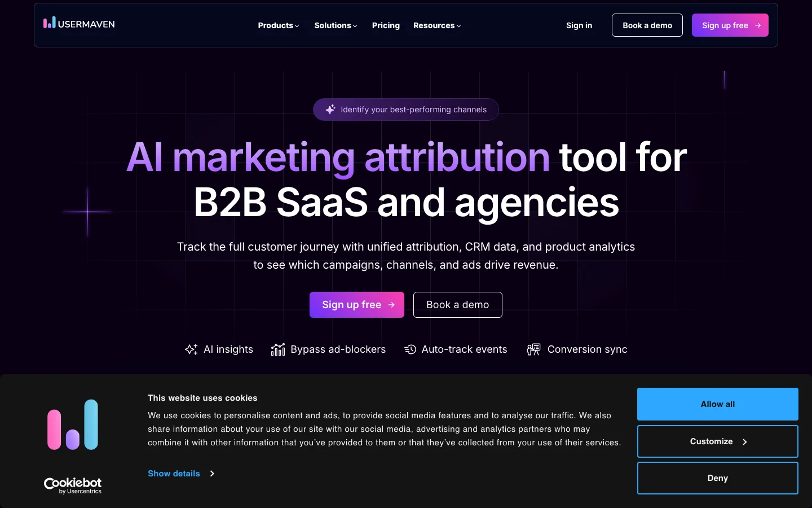The image size is (812, 508).
Task: Click the Conversion sync icon
Action: (x=533, y=349)
